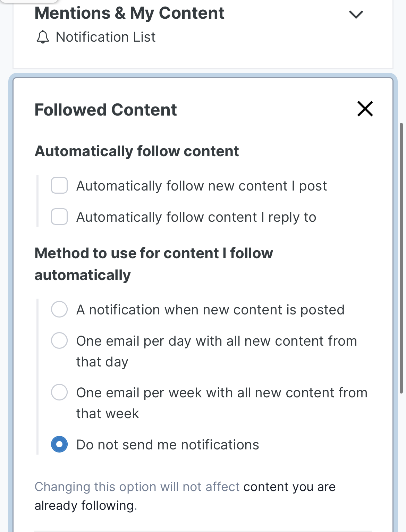
Task: Click the vertical scrollbar on the right edge
Action: pos(401,257)
